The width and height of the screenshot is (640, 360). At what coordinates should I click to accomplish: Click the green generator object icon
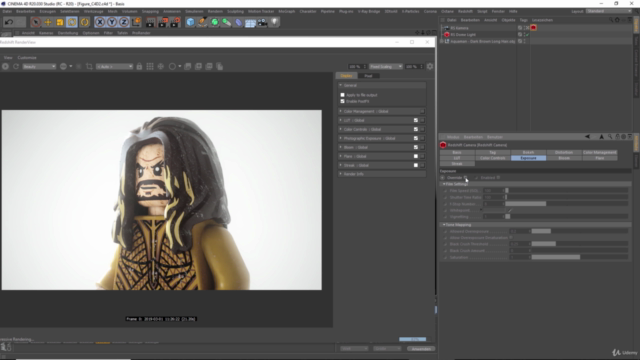(215, 22)
